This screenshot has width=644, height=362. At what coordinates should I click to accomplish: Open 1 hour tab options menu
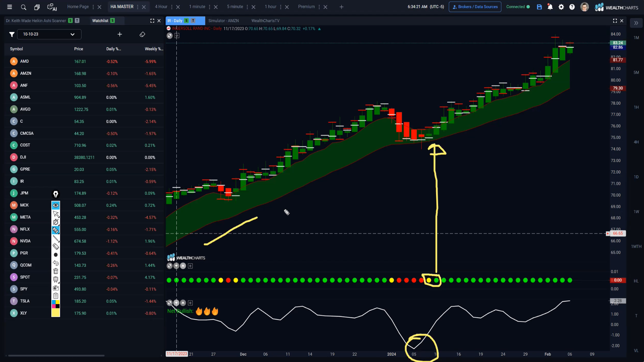[x=281, y=7]
